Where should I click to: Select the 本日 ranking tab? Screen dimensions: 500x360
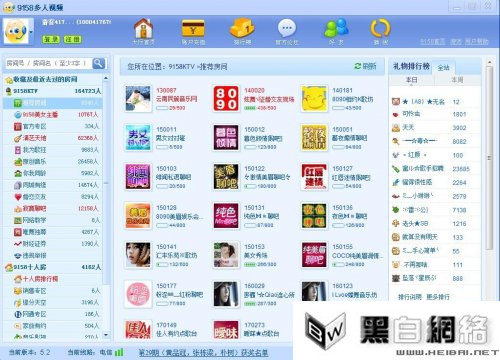[411, 80]
